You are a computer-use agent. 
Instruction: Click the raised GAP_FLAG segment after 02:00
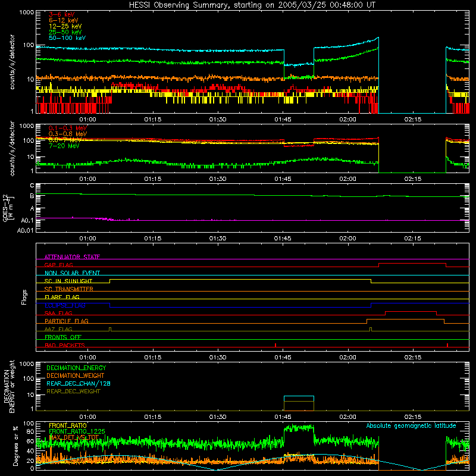click(412, 264)
